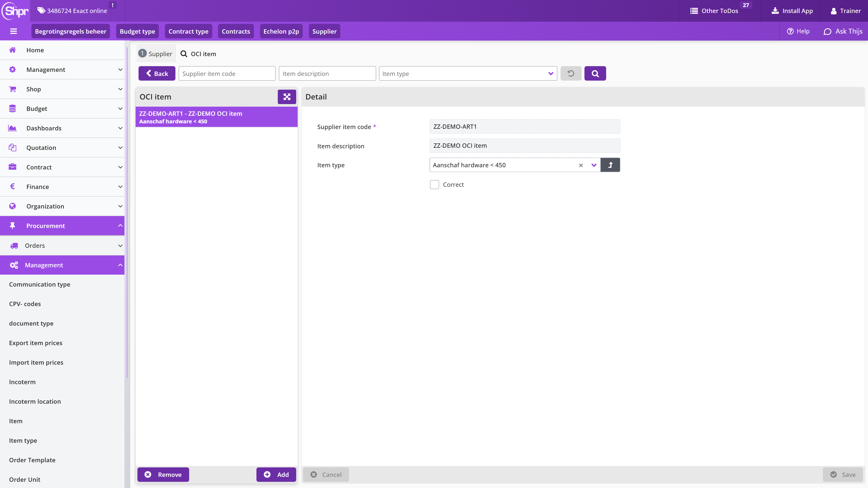Open Help

pyautogui.click(x=798, y=31)
